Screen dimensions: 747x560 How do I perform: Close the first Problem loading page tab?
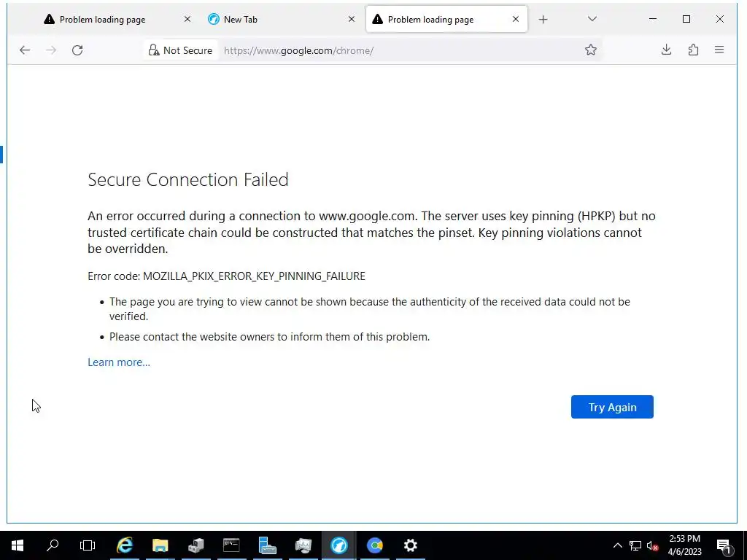point(187,19)
